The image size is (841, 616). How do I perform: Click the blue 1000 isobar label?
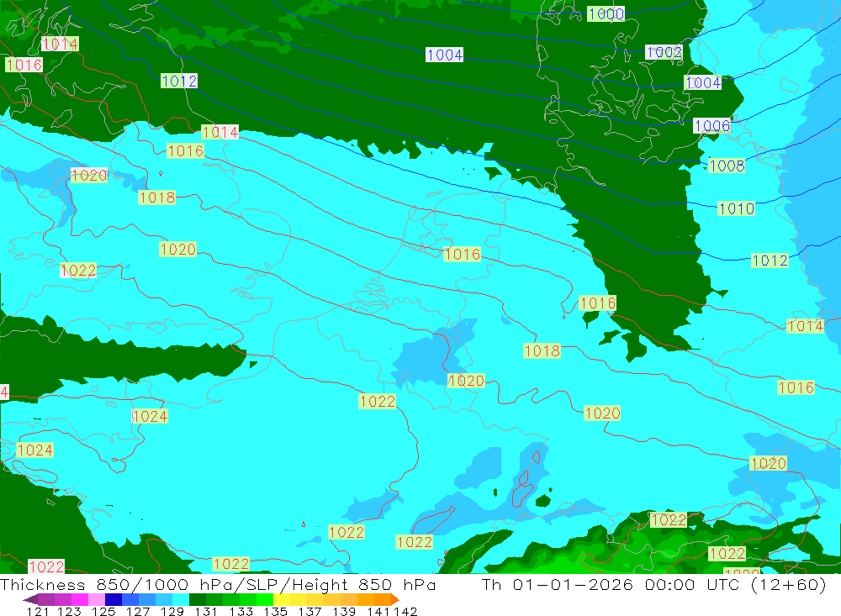tap(606, 14)
